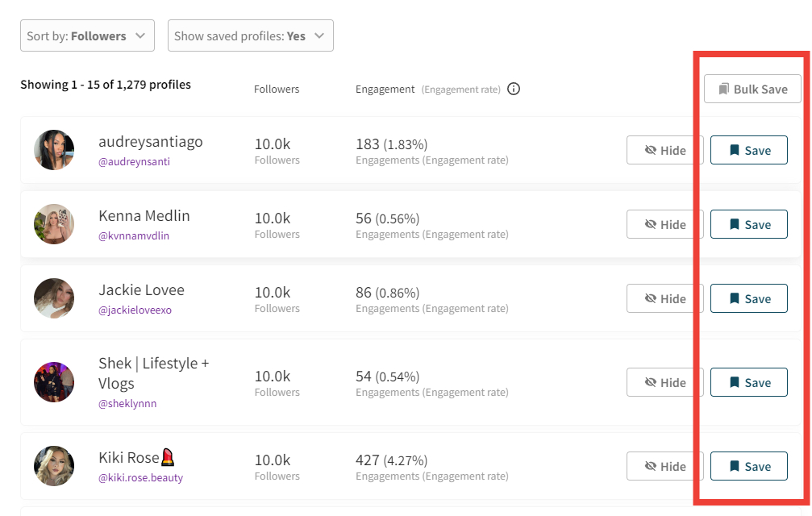Open the Show saved profiles dropdown

point(250,35)
